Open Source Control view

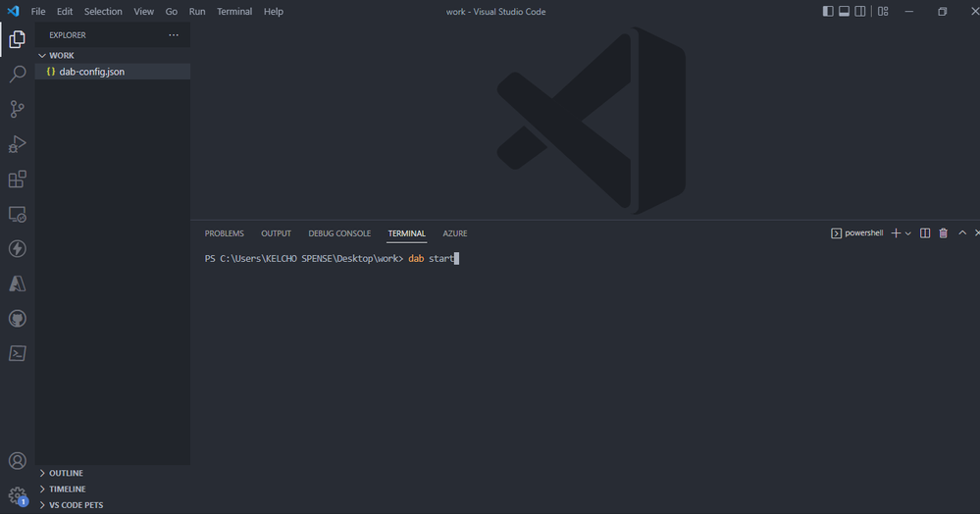[x=18, y=110]
